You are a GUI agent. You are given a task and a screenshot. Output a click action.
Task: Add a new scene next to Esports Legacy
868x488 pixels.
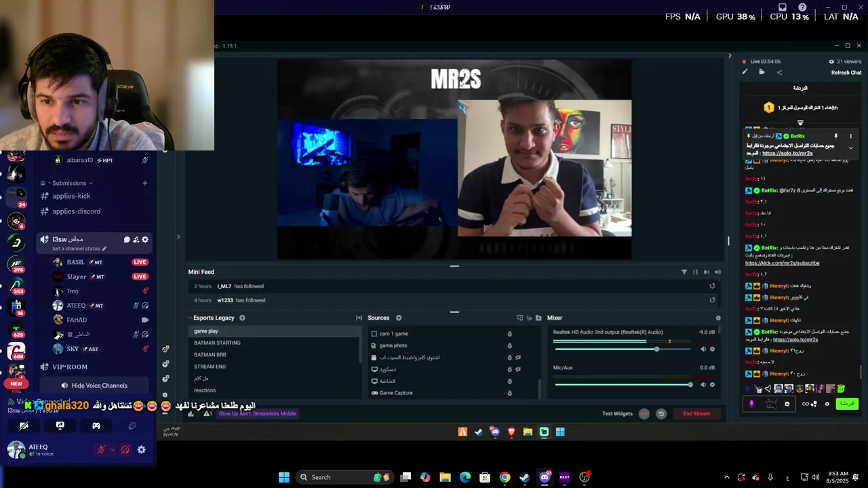(242, 318)
